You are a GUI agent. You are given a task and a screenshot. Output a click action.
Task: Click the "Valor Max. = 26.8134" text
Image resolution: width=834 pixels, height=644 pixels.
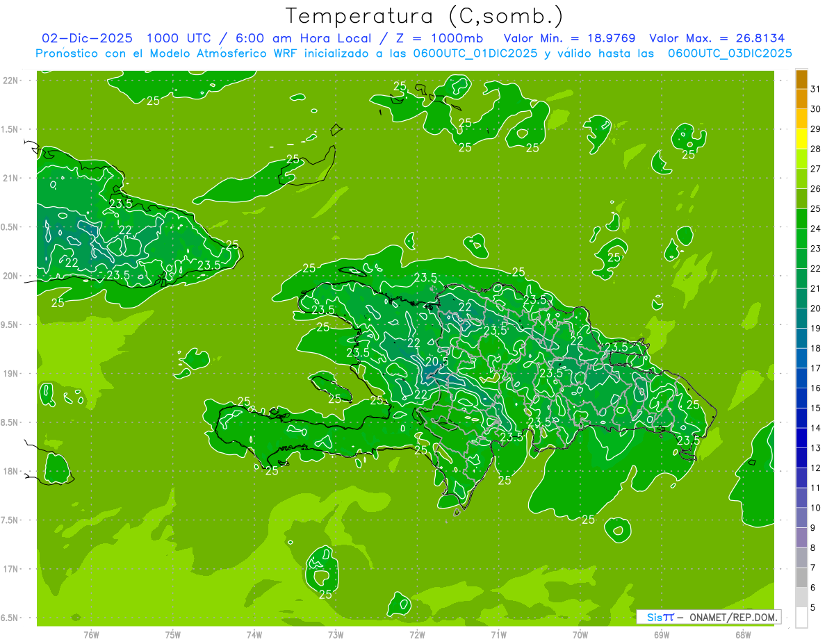717,38
